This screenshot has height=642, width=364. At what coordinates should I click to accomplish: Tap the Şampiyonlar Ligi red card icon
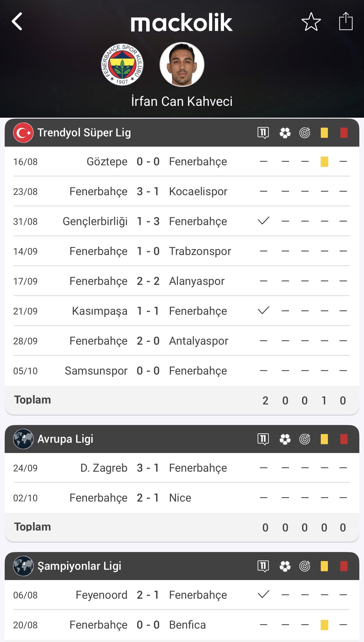click(x=344, y=566)
